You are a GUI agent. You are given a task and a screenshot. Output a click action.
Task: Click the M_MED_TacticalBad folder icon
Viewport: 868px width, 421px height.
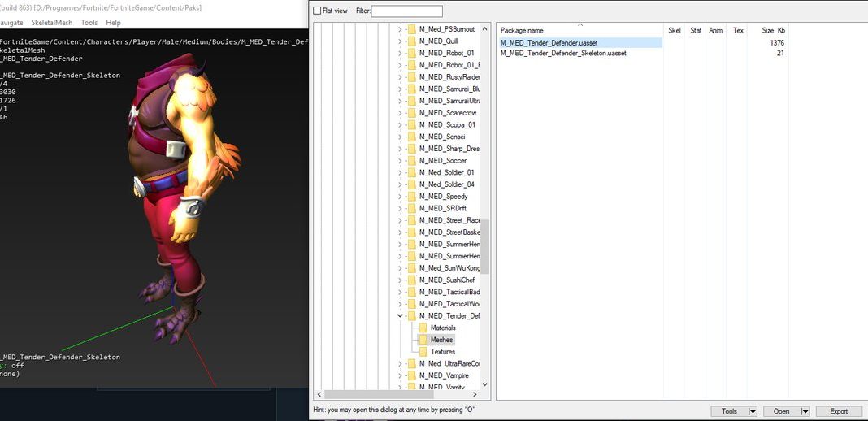[x=411, y=292]
